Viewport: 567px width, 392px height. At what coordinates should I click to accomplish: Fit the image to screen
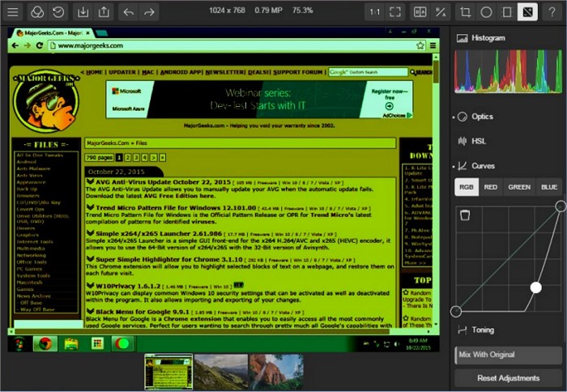pos(395,12)
